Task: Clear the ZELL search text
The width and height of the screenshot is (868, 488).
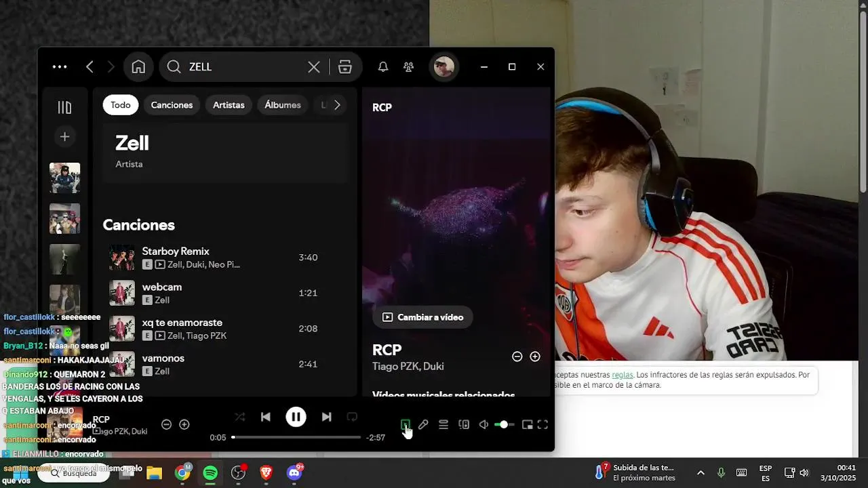Action: coord(314,66)
